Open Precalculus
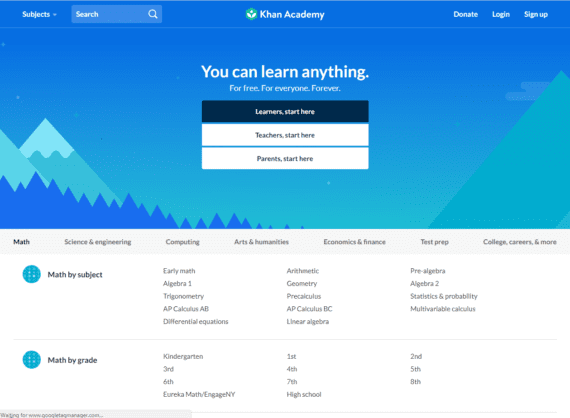 (x=304, y=296)
